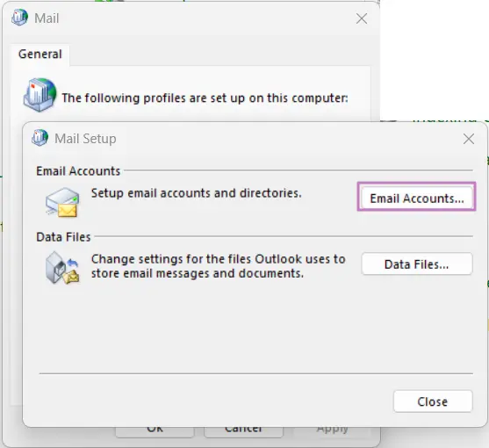Viewport: 489px width, 448px height.
Task: Click the partially hidden OK button
Action: (x=155, y=432)
